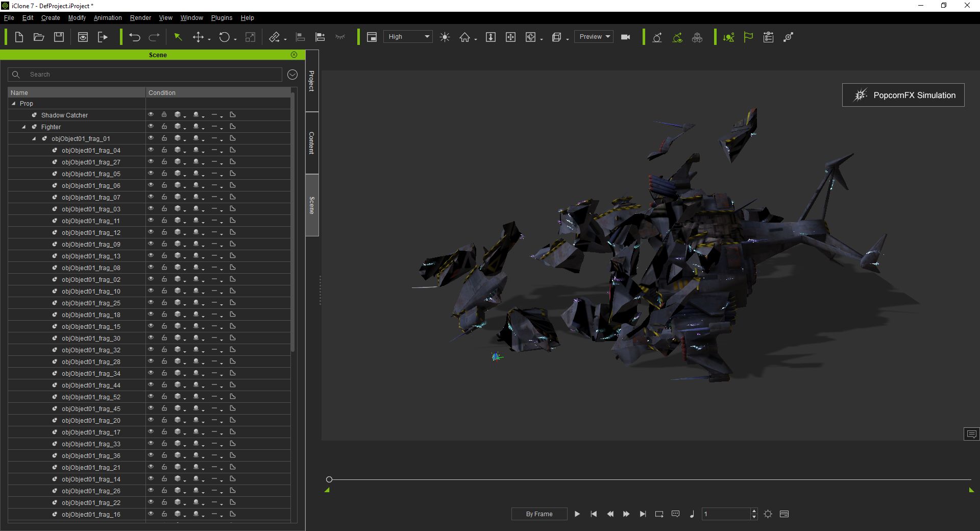Click the Undo arrow icon
Viewport: 980px width, 531px height.
pyautogui.click(x=135, y=37)
